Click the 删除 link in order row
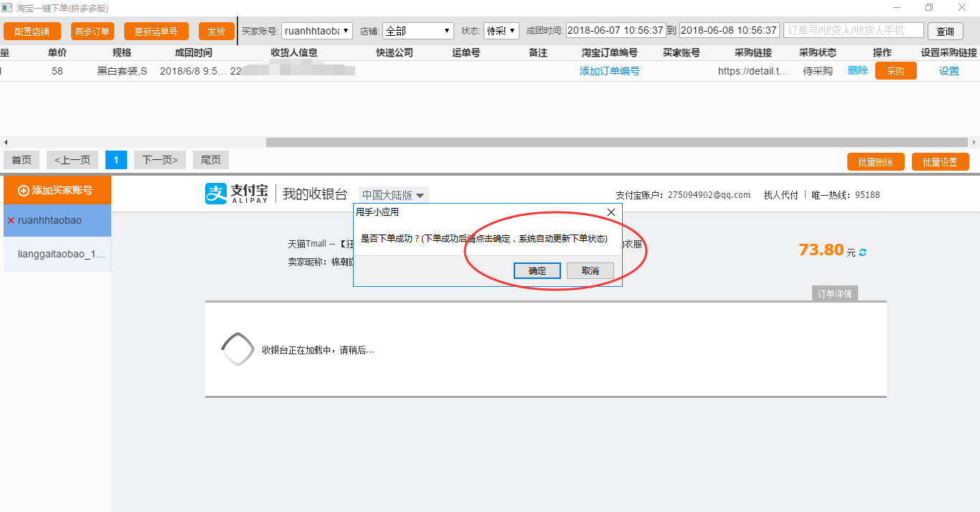Screen dimensions: 980x512 [x=858, y=70]
